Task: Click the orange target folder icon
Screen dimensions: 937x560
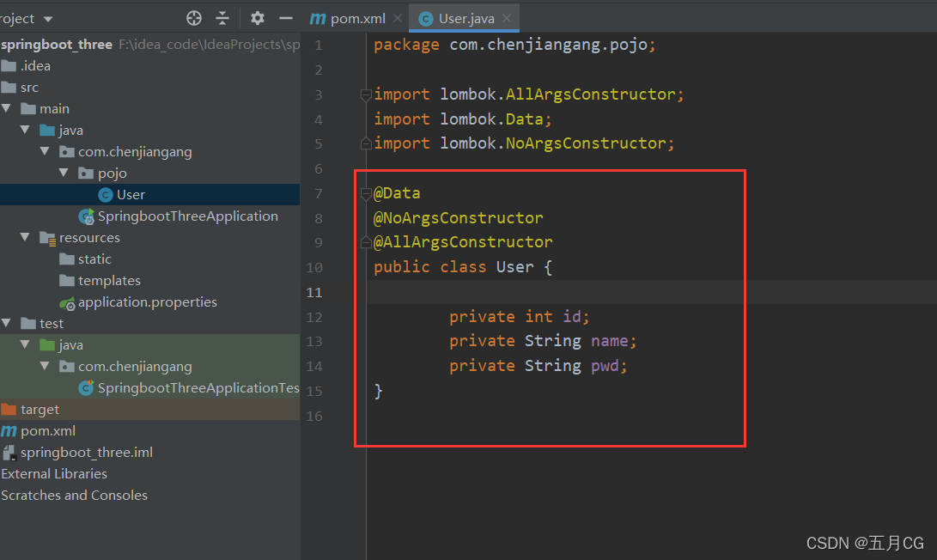Action: pos(9,410)
